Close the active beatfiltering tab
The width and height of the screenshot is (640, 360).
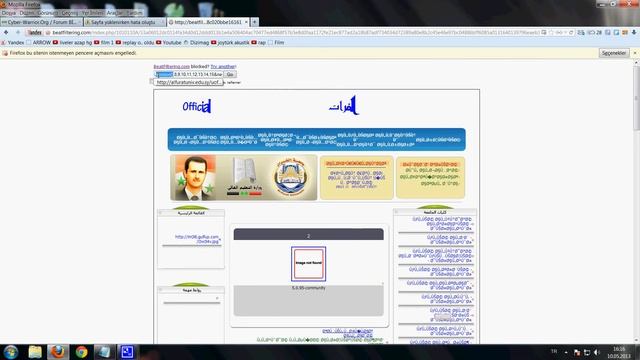[x=246, y=22]
